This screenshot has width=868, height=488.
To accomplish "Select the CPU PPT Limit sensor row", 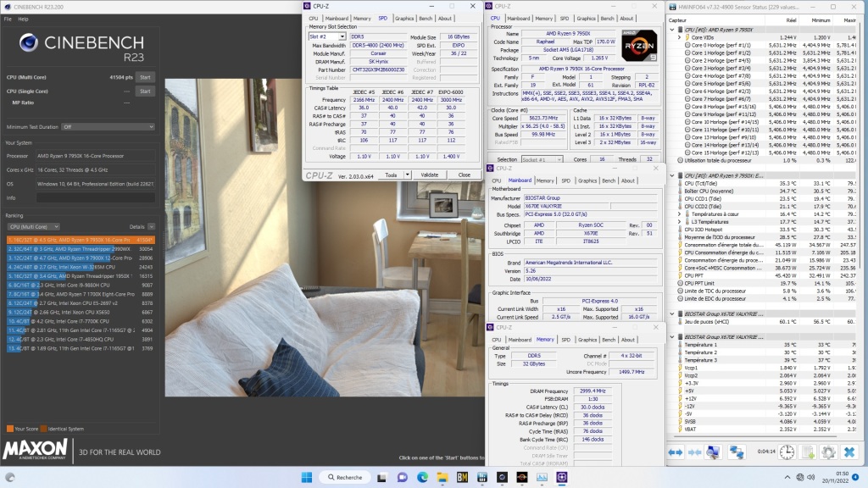I will coord(766,283).
